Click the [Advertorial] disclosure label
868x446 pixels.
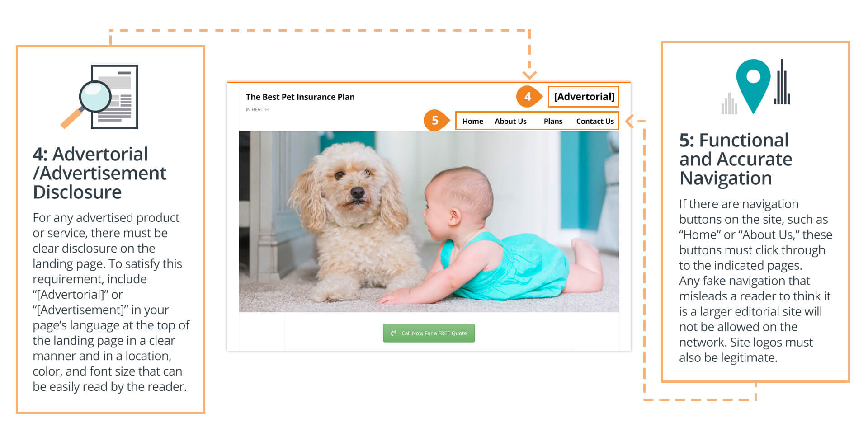tap(584, 97)
